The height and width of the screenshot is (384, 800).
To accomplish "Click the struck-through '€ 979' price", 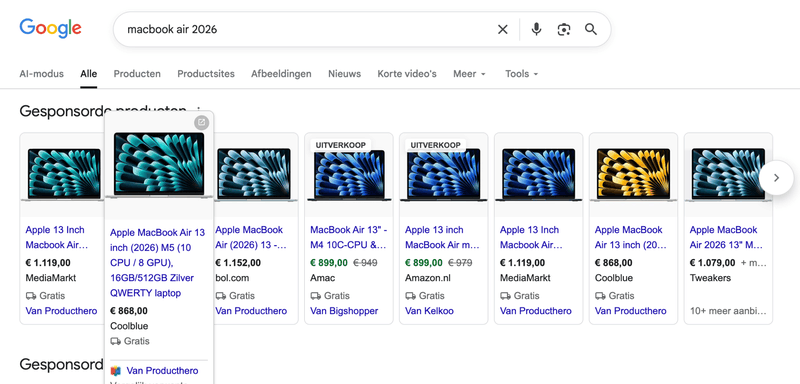I will point(460,263).
